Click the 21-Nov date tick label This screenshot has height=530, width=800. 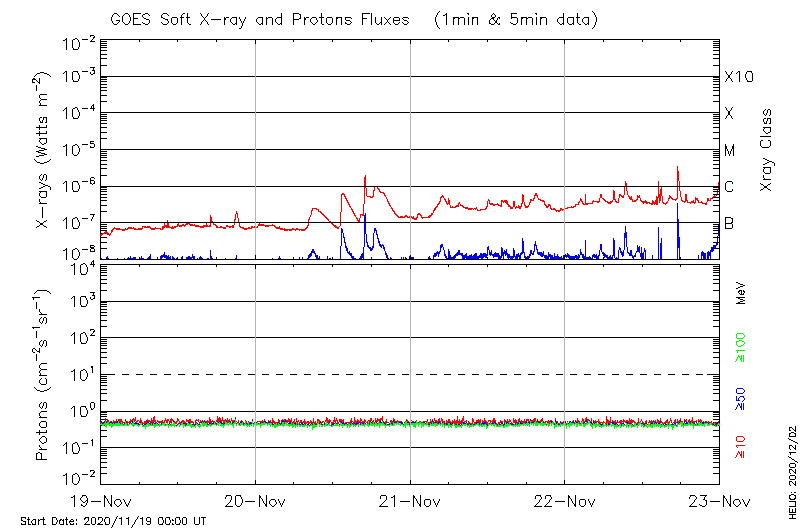410,500
